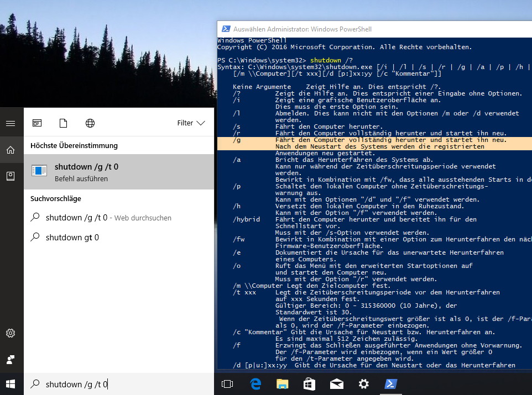Open File Explorer from the taskbar

(x=282, y=384)
